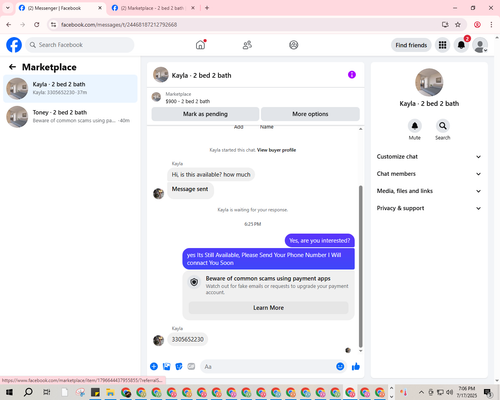The width and height of the screenshot is (500, 400).
Task: Open File Explorer from the taskbar
Action: tap(110, 392)
